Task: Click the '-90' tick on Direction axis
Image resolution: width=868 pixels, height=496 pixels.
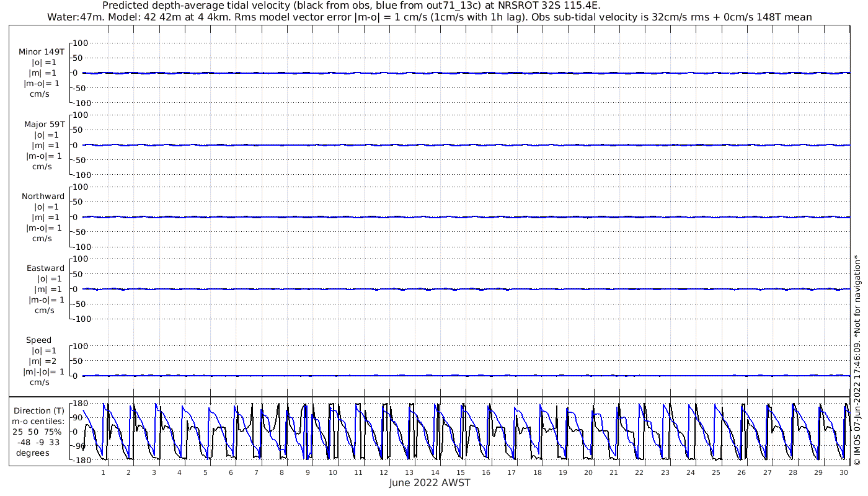Action: [x=79, y=446]
